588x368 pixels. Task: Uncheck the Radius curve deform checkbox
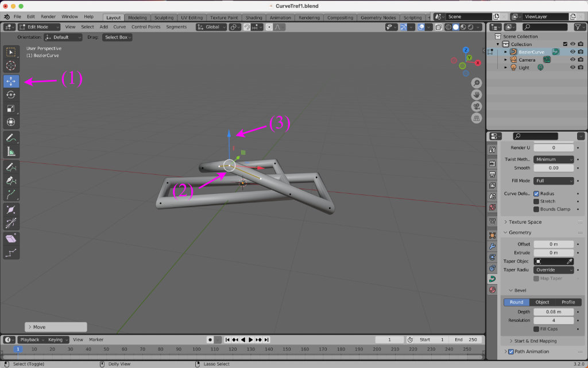pos(536,194)
